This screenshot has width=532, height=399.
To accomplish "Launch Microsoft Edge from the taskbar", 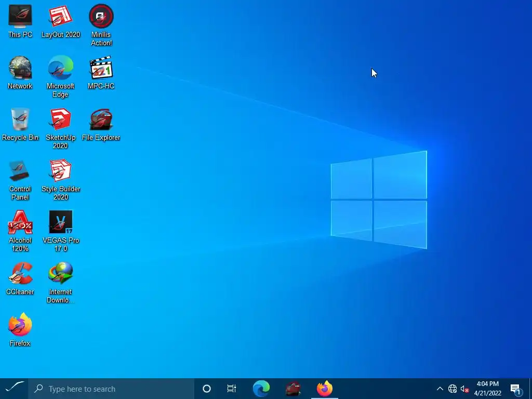I will point(261,389).
